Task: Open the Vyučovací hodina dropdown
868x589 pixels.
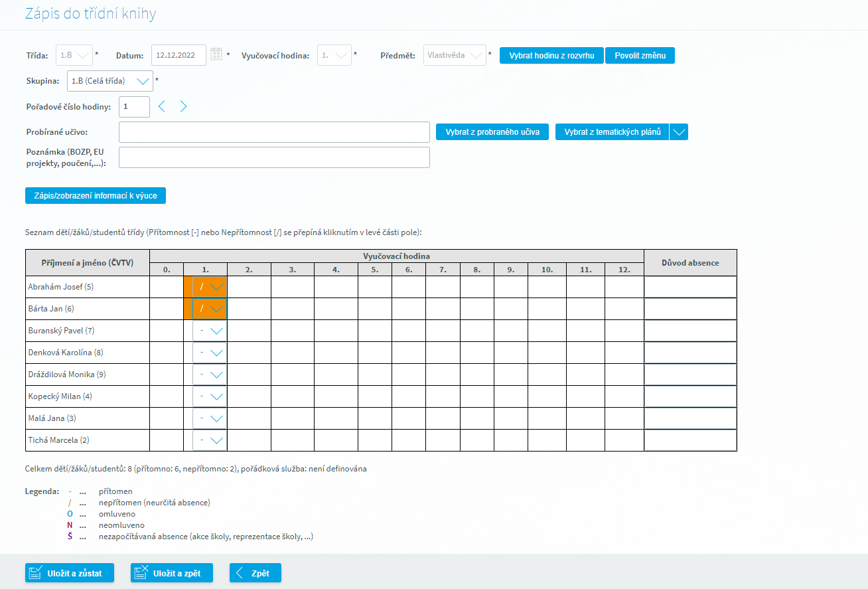Action: point(334,55)
